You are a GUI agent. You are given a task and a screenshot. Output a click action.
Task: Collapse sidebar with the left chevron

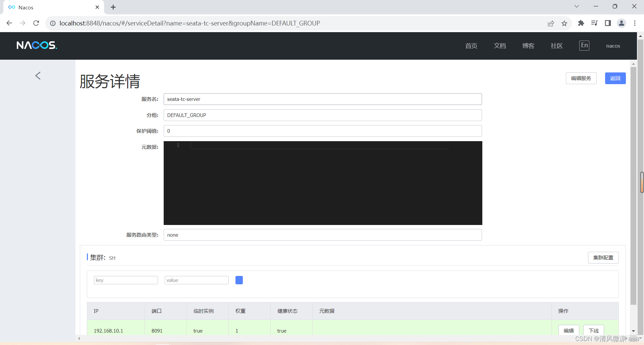pos(38,75)
